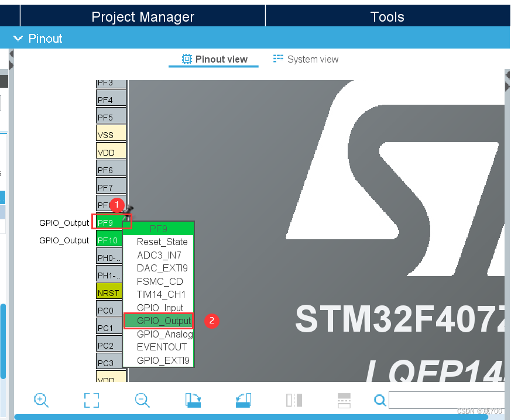Image resolution: width=511 pixels, height=420 pixels.
Task: Select GPIO_Input in PF9 menu
Action: (x=160, y=308)
